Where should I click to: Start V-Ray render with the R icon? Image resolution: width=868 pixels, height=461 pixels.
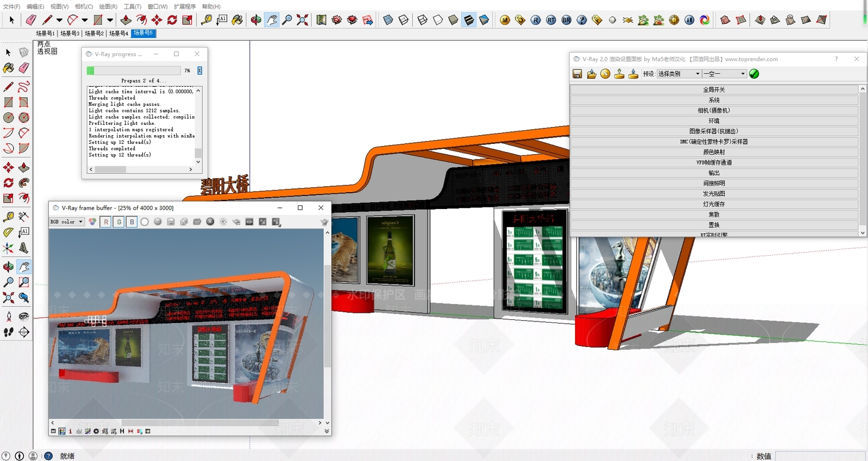(x=535, y=20)
